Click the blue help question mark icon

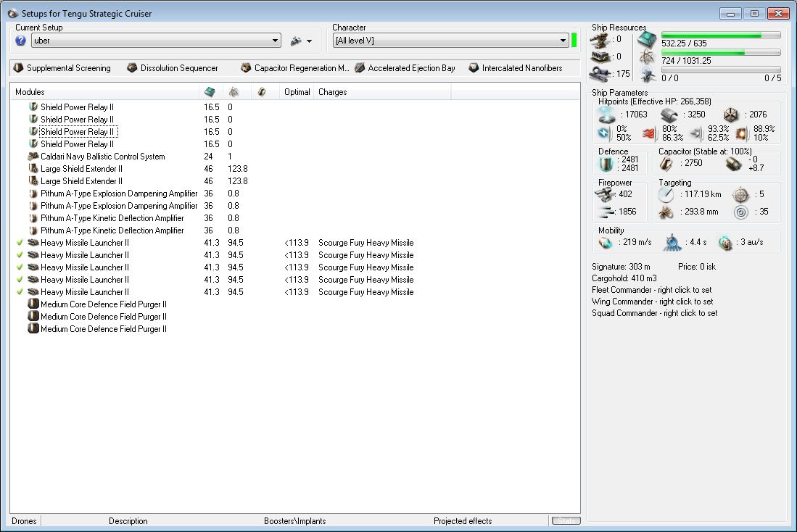coord(20,41)
